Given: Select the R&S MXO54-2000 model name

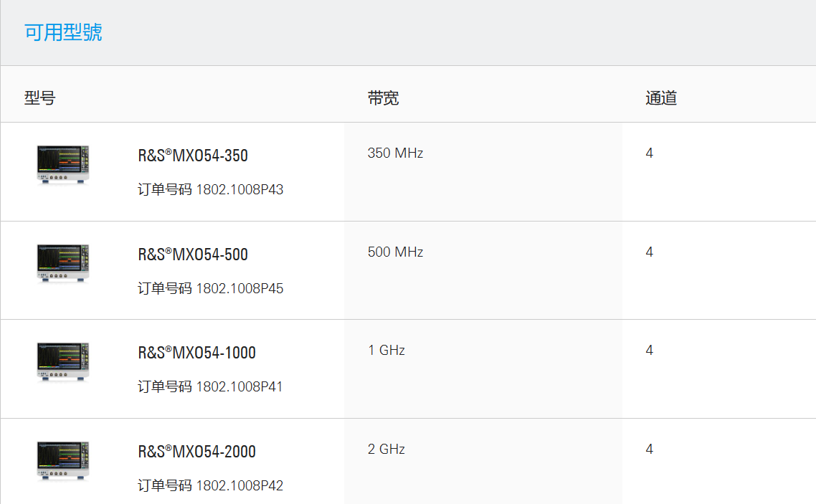Looking at the screenshot, I should pos(196,452).
